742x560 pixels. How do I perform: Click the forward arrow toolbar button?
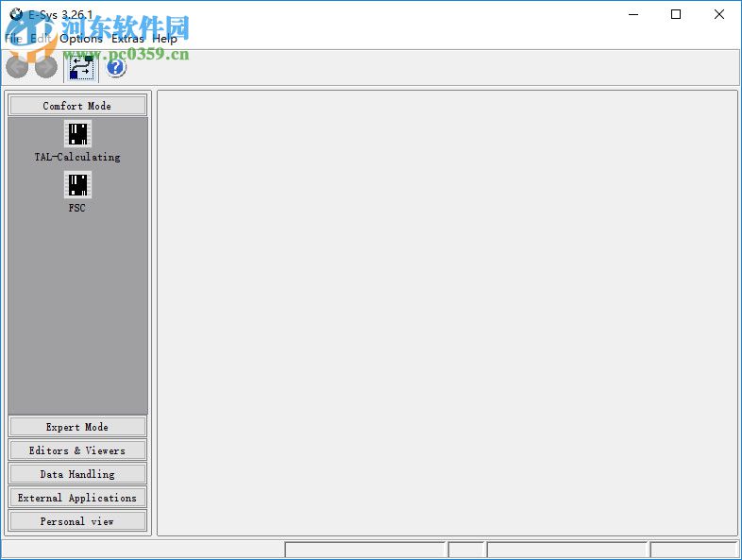(46, 68)
